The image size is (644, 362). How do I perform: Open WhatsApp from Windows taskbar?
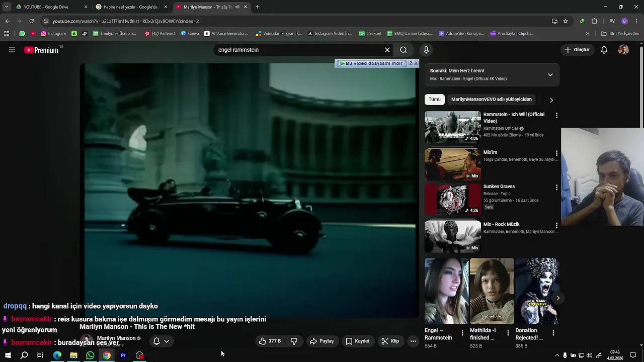[90, 355]
